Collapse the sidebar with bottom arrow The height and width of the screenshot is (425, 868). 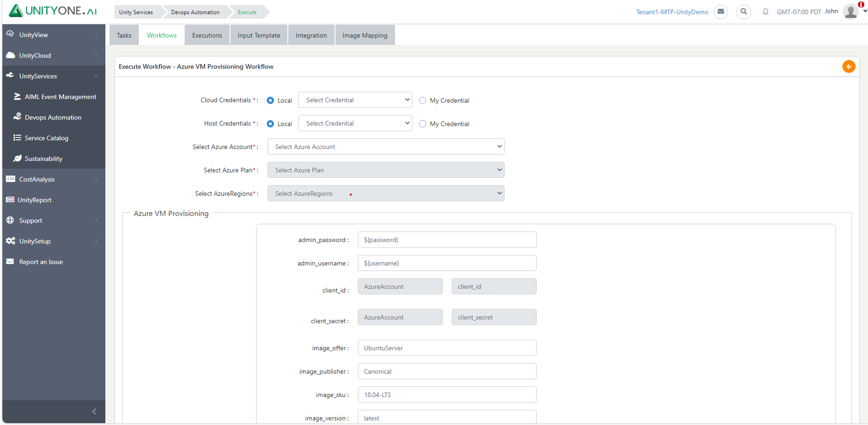click(x=94, y=411)
